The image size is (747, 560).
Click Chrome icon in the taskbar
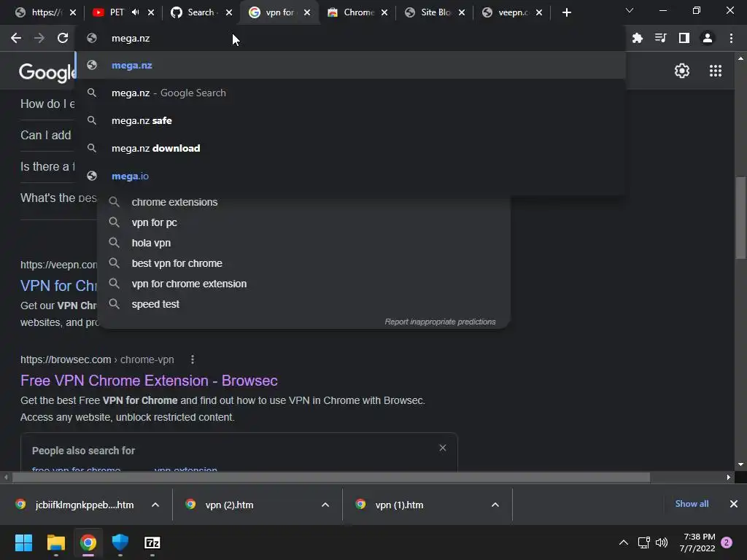(x=88, y=542)
